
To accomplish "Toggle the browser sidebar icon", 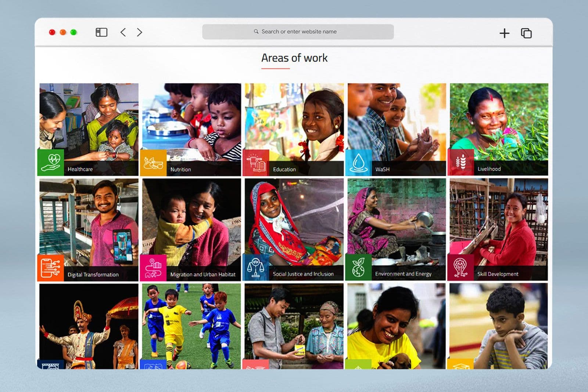I will click(x=101, y=32).
